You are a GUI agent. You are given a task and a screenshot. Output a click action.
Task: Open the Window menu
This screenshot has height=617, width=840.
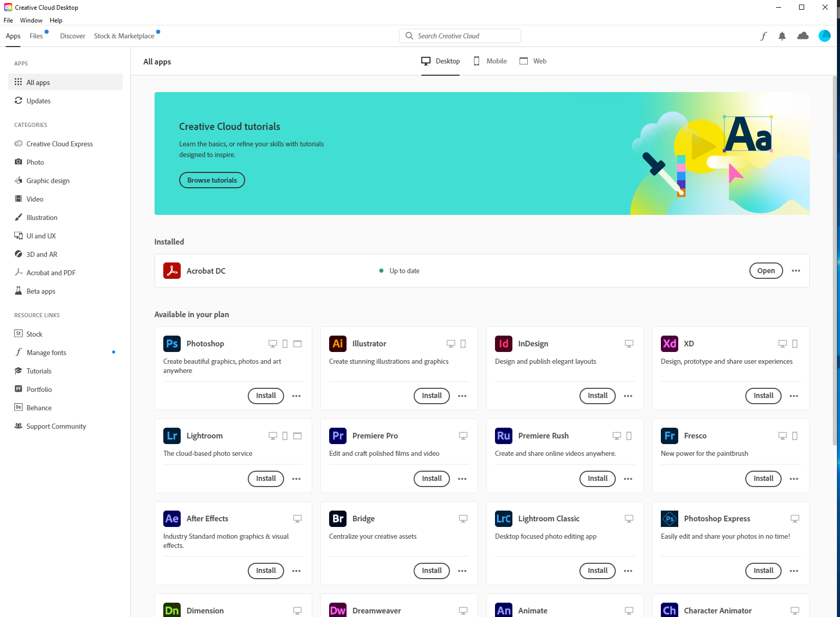pyautogui.click(x=31, y=20)
